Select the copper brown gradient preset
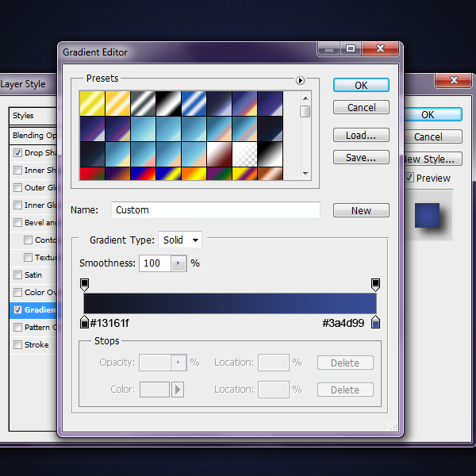This screenshot has width=476, height=476. [x=271, y=174]
